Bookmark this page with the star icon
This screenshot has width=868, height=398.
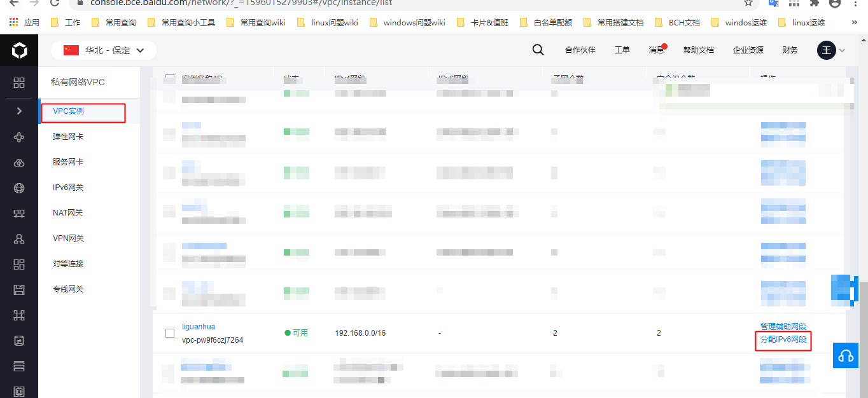click(748, 3)
